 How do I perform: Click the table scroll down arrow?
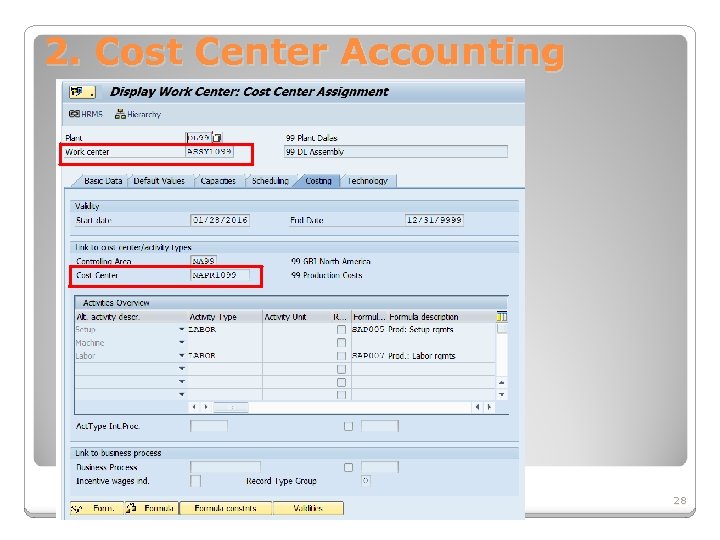click(x=502, y=394)
